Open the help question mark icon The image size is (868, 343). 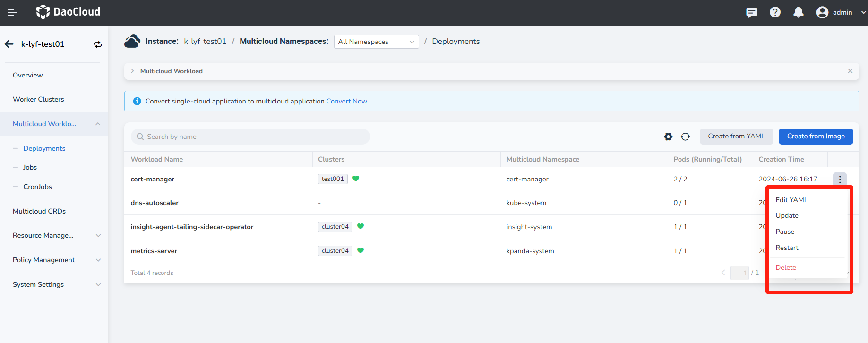click(775, 12)
